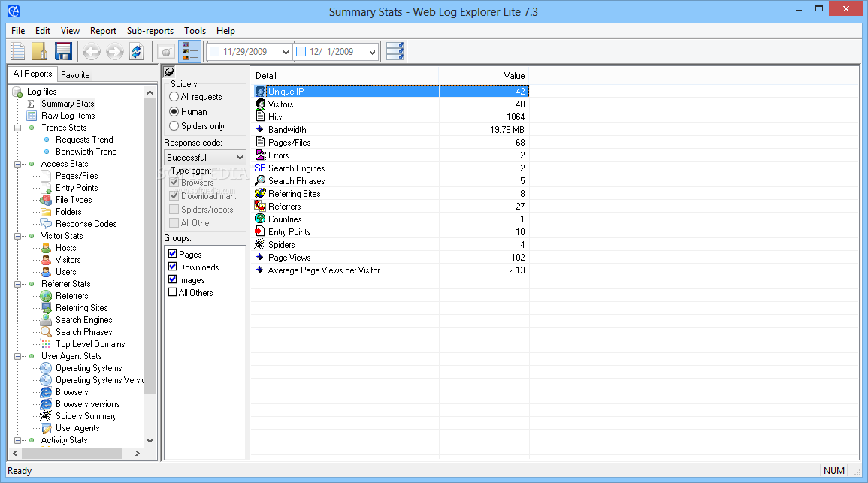This screenshot has width=868, height=483.
Task: Collapse the Activity Stats tree node
Action: point(18,440)
